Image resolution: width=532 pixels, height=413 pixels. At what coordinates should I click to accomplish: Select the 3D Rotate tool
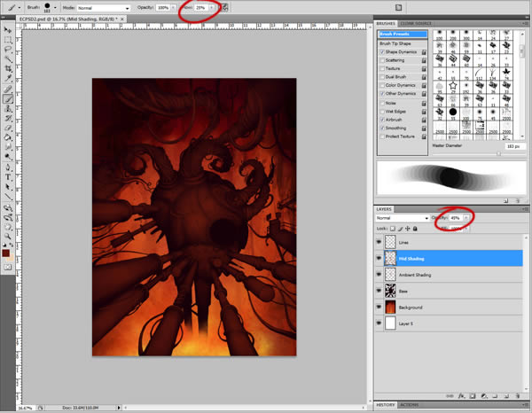[x=7, y=208]
